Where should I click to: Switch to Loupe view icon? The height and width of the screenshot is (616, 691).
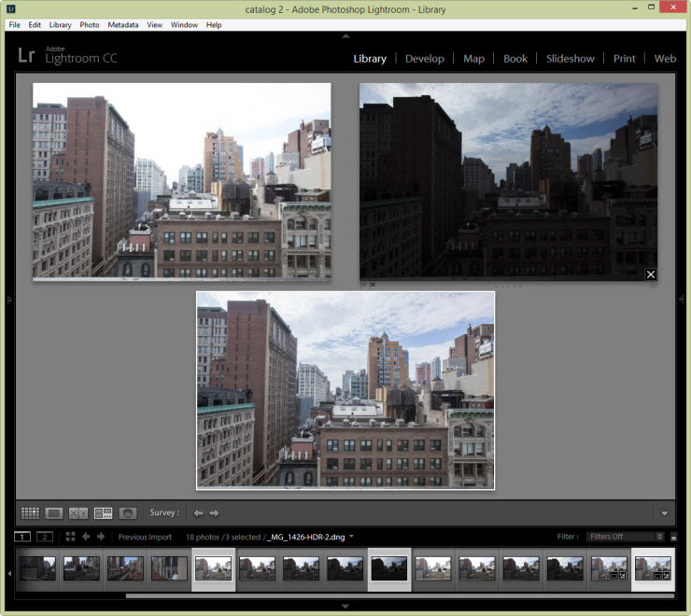[54, 512]
